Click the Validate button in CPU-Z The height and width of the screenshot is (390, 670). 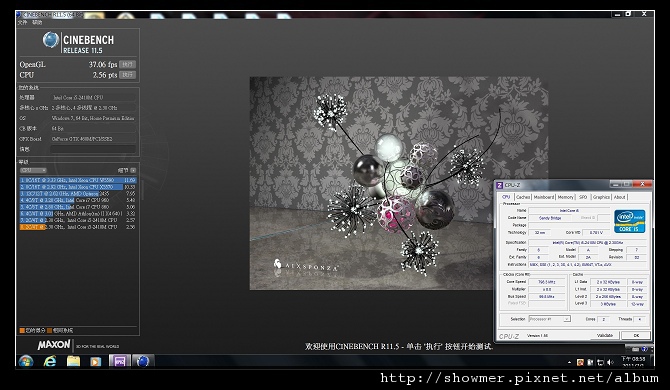coord(604,335)
